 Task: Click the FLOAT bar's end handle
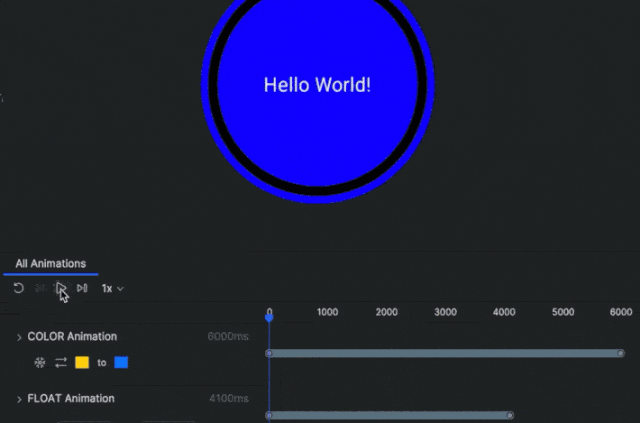[510, 416]
